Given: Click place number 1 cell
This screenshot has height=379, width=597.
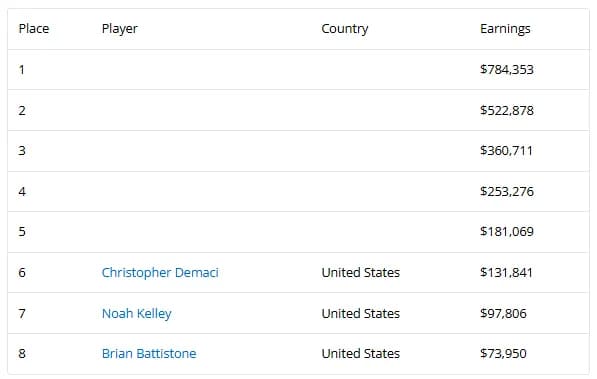Looking at the screenshot, I should pos(22,70).
